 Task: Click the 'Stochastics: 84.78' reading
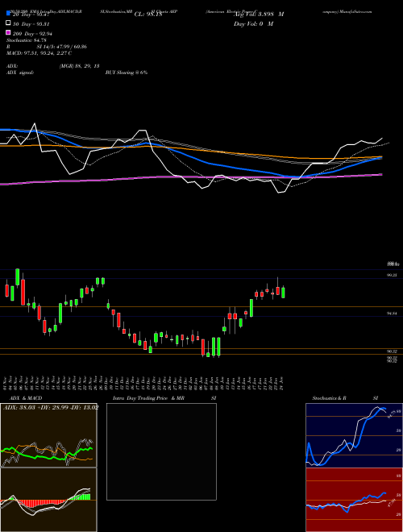27,40
